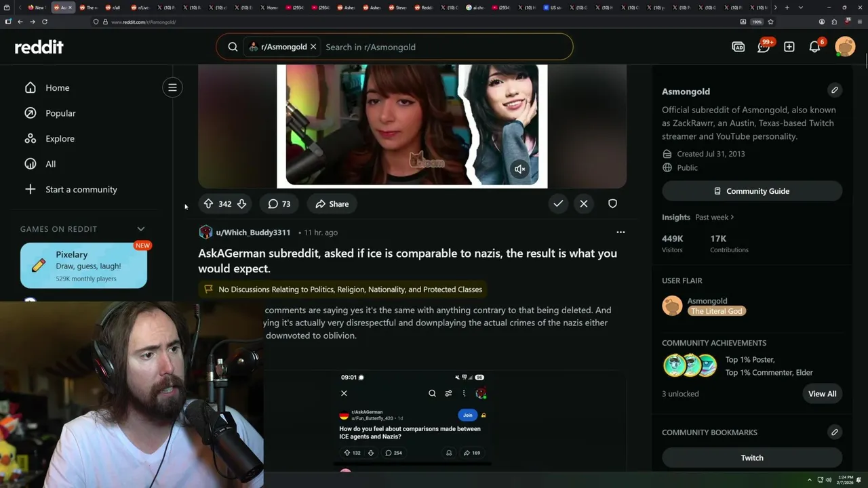Screen dimensions: 868x488
Task: Bookmark the page with star icon
Action: click(x=770, y=22)
